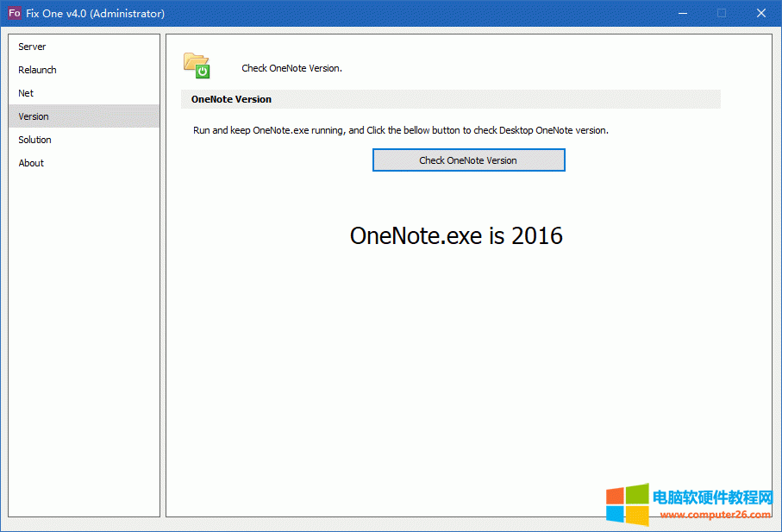This screenshot has height=532, width=782.
Task: Select the Version item in the left panel
Action: pos(34,116)
